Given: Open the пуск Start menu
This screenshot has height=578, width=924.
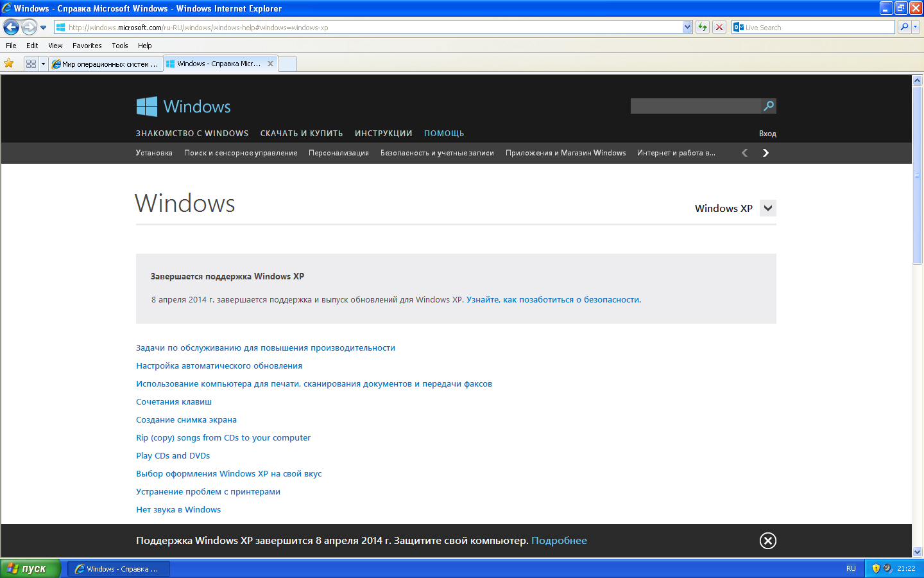Looking at the screenshot, I should click(30, 568).
